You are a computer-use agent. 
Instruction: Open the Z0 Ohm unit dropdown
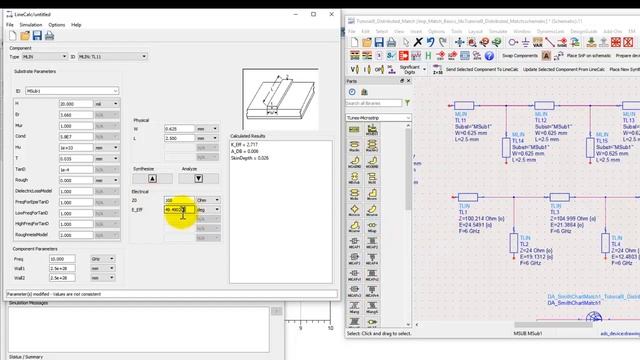pyautogui.click(x=217, y=200)
